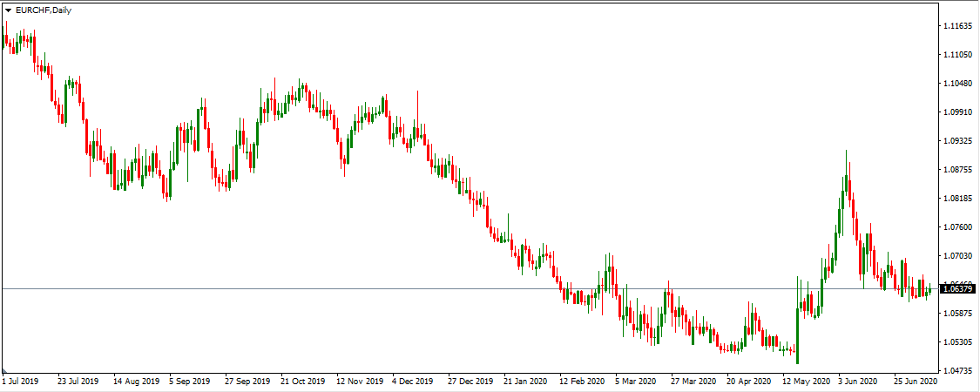Click the 20 Apr 2020 date label
The image size is (980, 392).
point(749,381)
